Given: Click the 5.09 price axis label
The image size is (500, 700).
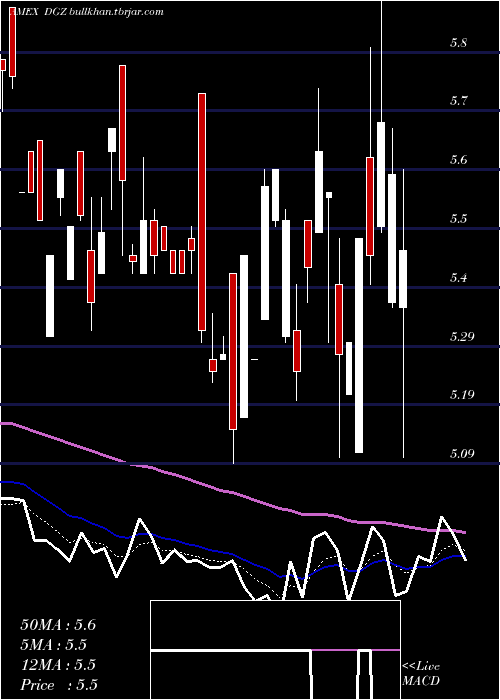Looking at the screenshot, I should pos(462,454).
